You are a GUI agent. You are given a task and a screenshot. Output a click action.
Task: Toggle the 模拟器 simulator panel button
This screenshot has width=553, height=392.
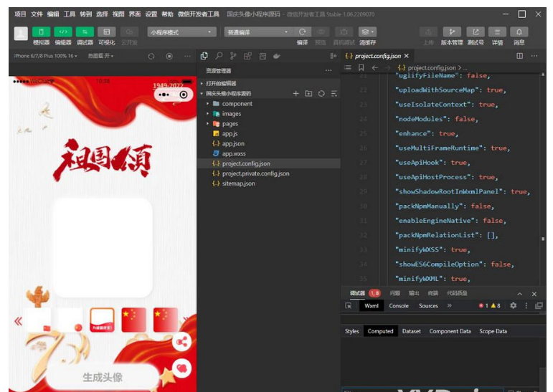[41, 32]
